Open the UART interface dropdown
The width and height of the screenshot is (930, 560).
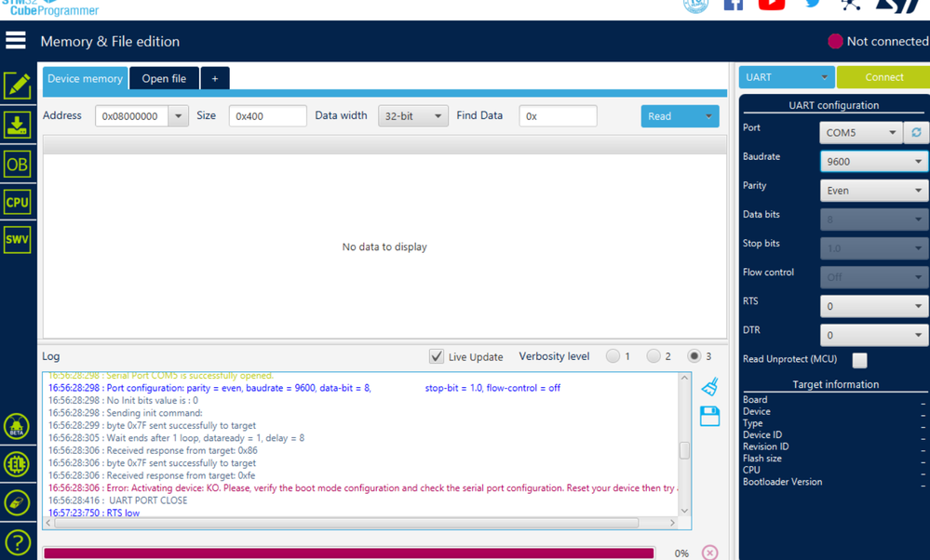(787, 77)
